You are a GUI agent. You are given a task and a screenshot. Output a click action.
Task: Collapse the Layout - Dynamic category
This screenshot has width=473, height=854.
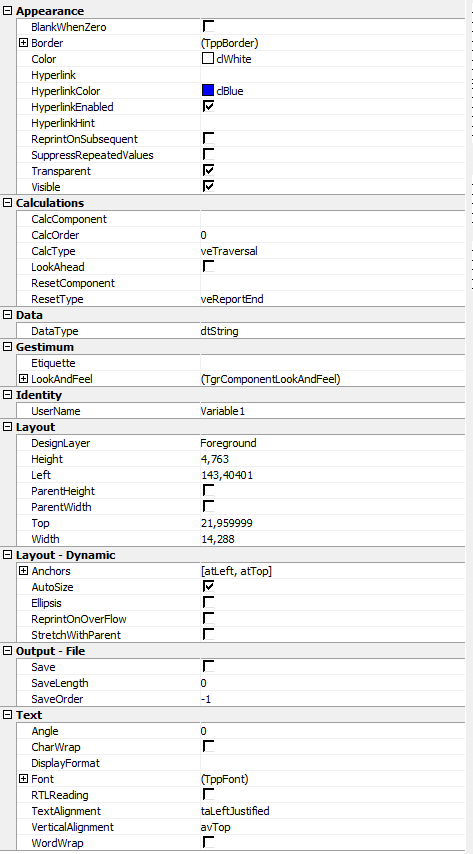pos(8,555)
